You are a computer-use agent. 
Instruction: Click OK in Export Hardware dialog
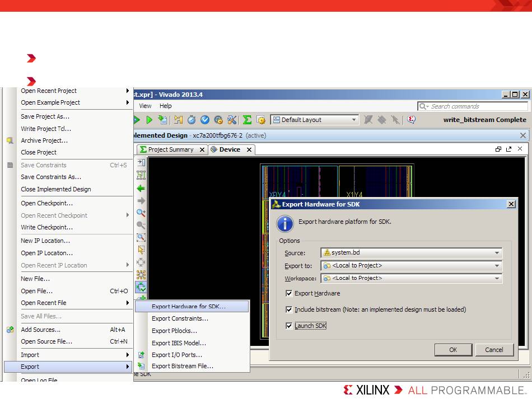click(453, 350)
